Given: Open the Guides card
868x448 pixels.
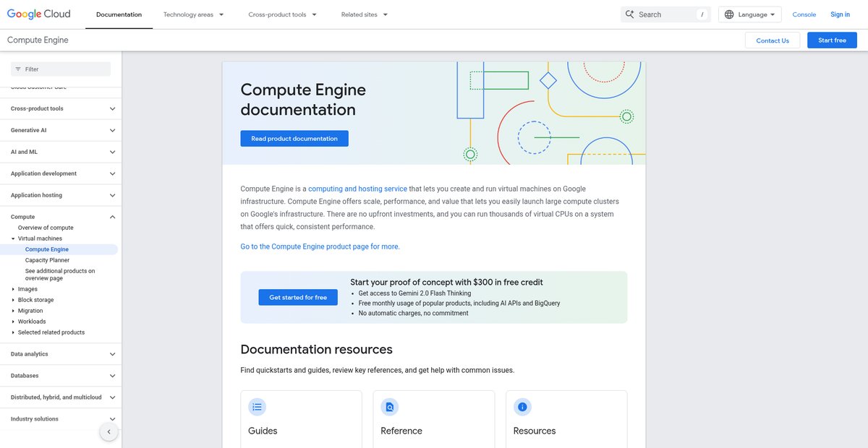Looking at the screenshot, I should coord(301,419).
